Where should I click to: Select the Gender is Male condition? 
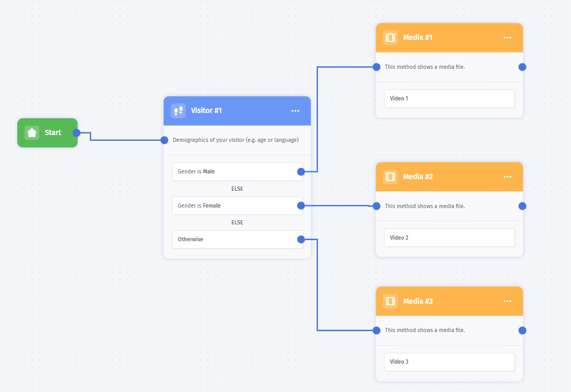[237, 172]
